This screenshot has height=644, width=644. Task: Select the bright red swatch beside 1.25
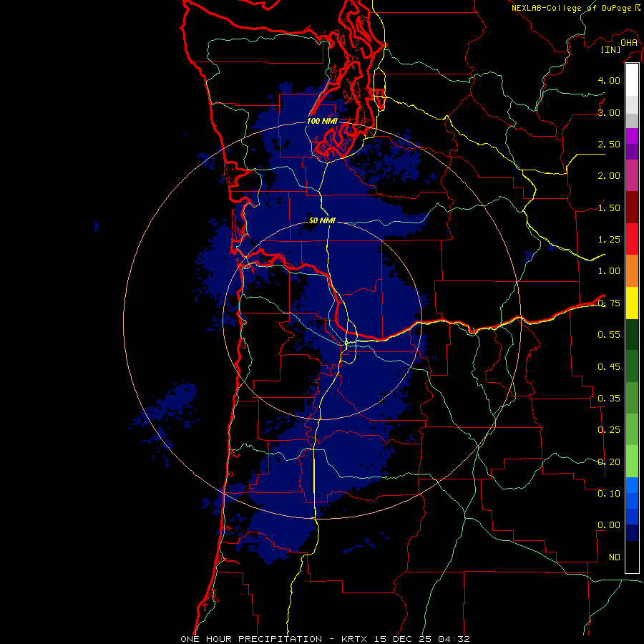[x=632, y=239]
